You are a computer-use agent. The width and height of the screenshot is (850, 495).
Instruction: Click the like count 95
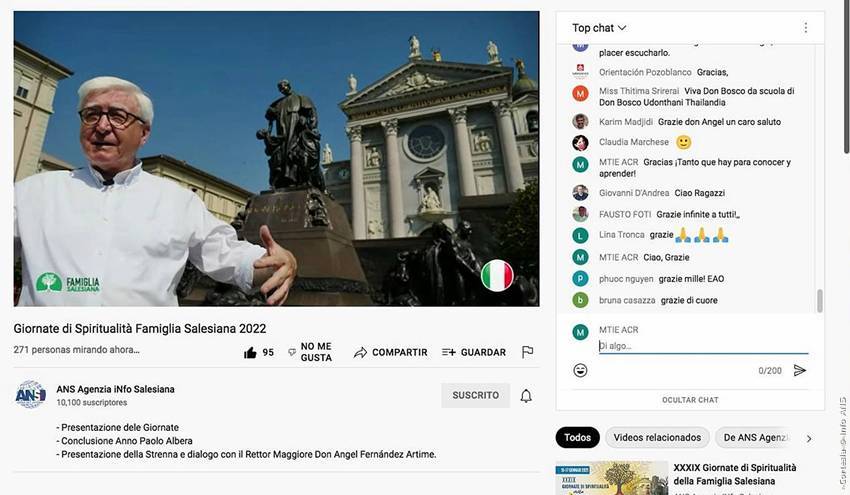(268, 352)
